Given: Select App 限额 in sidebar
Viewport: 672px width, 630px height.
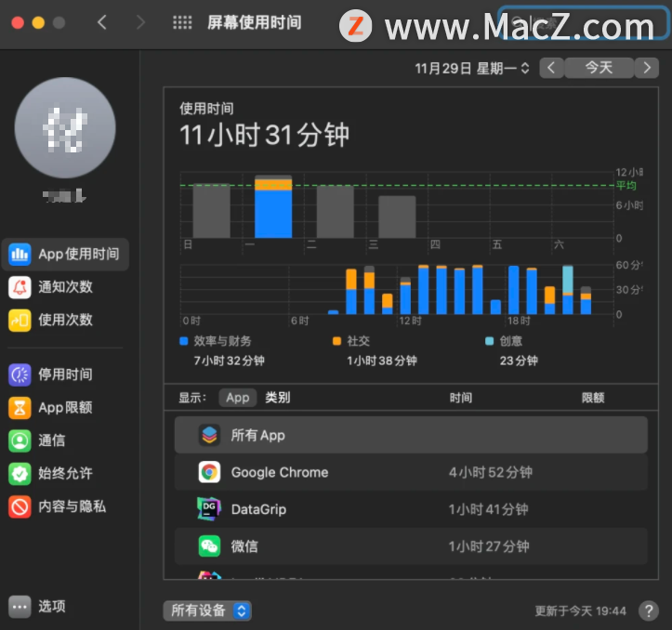Looking at the screenshot, I should click(x=65, y=408).
